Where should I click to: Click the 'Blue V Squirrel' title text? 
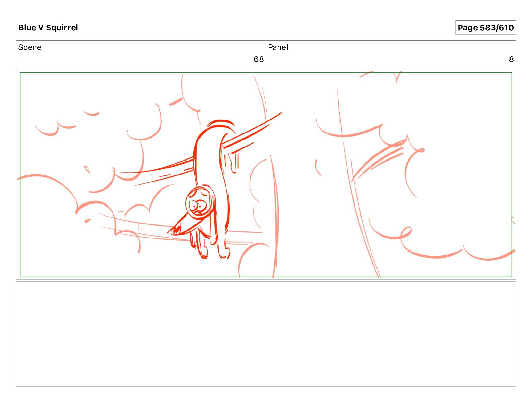tap(48, 28)
